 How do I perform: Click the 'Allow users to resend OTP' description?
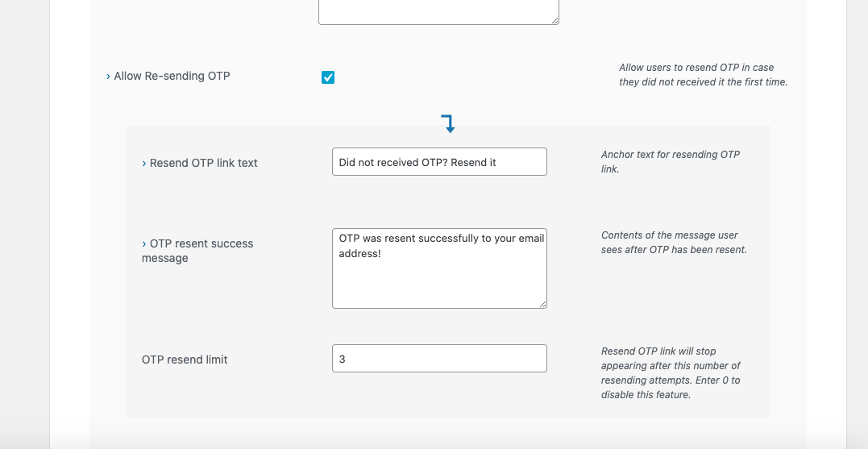tap(703, 75)
